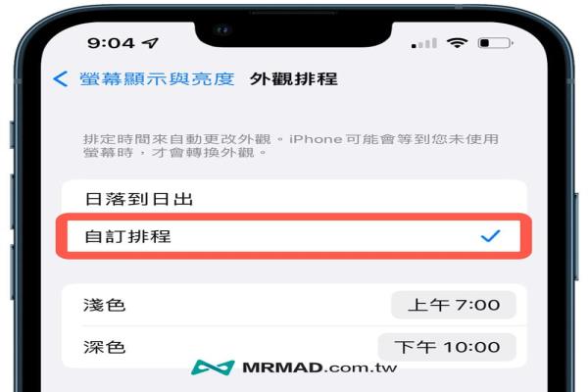
Task: Tap the cellular signal bars icon
Action: tap(424, 43)
